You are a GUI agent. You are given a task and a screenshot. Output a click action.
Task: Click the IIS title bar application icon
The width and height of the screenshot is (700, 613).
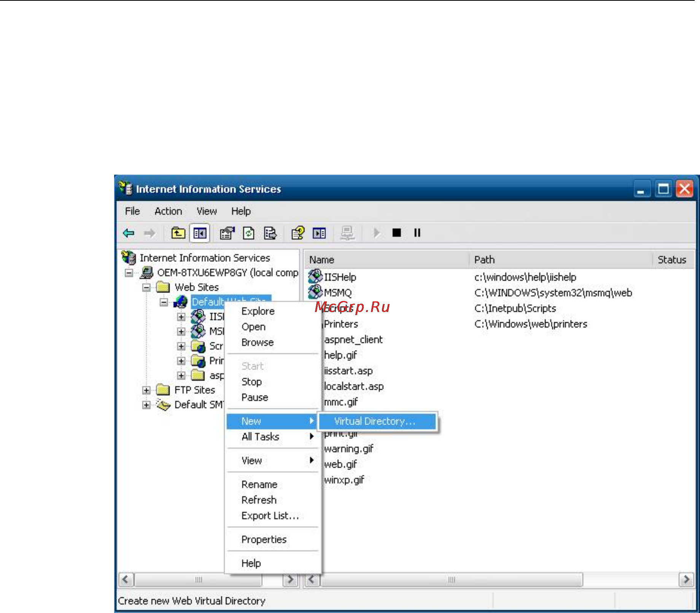point(125,188)
